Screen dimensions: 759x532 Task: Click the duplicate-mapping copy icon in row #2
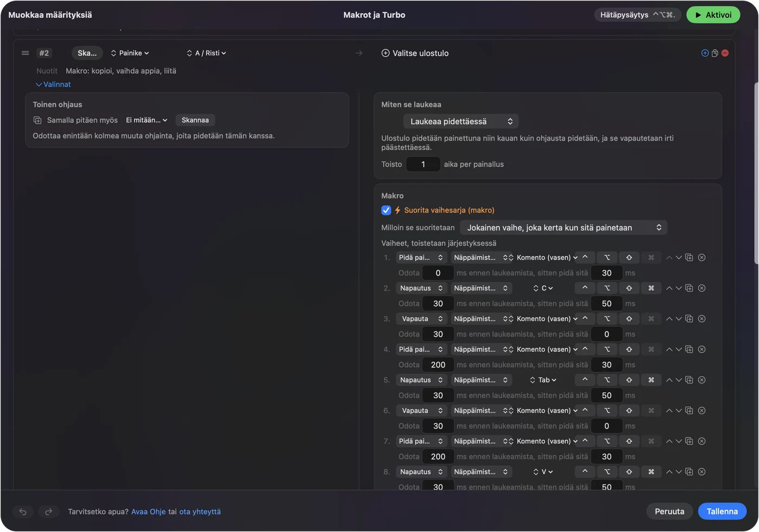click(x=715, y=53)
